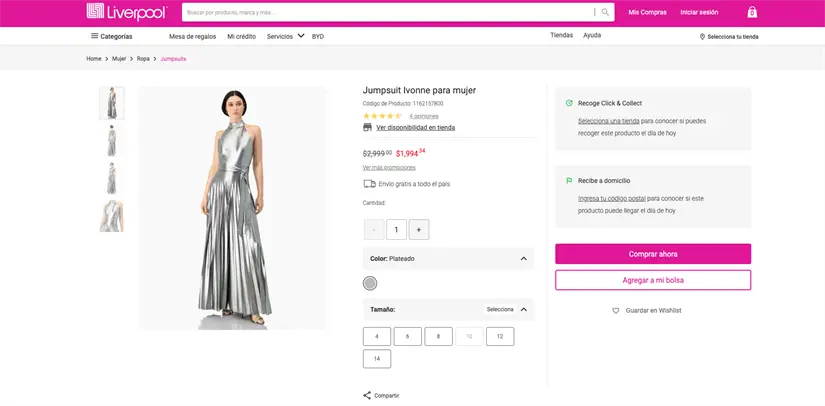Select size 8 option
Image resolution: width=825 pixels, height=406 pixels.
coord(438,337)
